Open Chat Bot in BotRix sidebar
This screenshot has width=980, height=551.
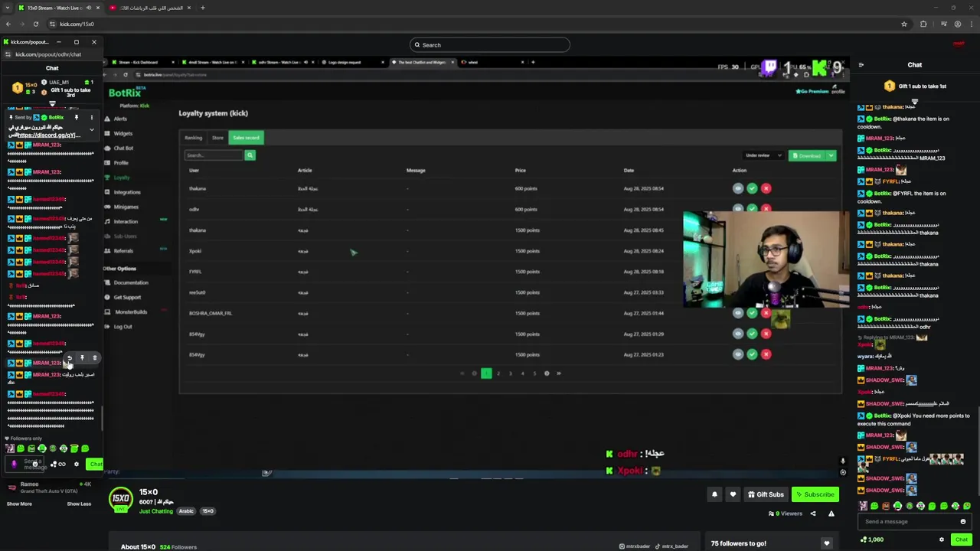click(123, 148)
